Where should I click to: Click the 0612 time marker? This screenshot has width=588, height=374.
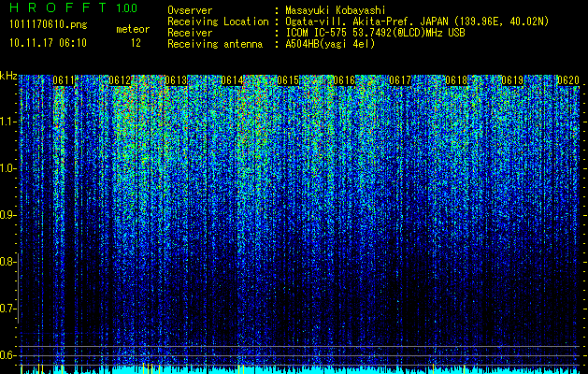[120, 80]
